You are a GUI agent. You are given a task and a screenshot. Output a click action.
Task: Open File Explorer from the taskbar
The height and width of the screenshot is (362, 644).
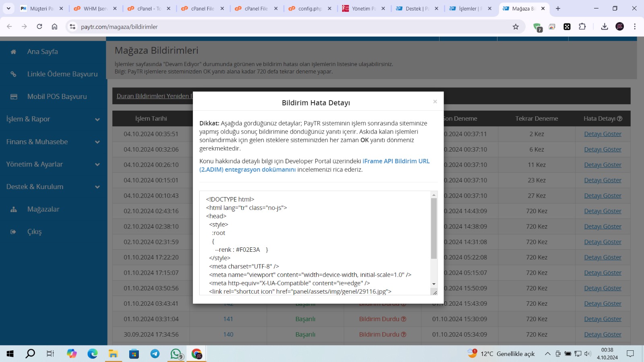[x=113, y=354]
